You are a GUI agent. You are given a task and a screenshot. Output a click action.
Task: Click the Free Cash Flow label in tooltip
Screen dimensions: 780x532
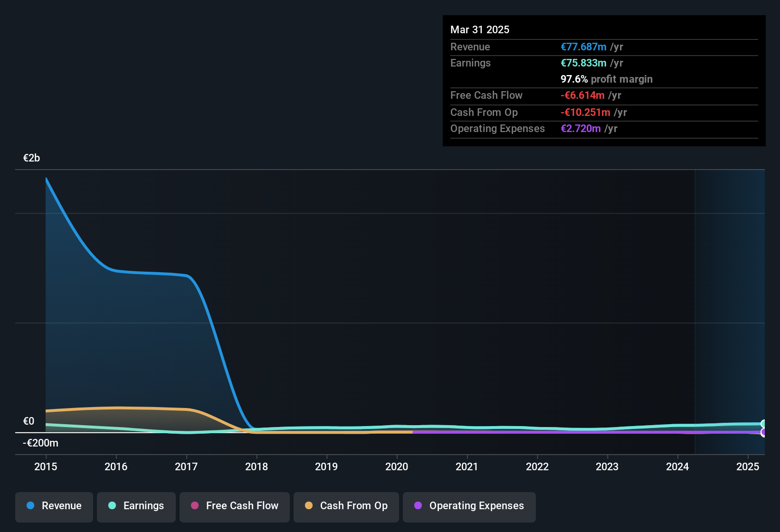pos(486,95)
